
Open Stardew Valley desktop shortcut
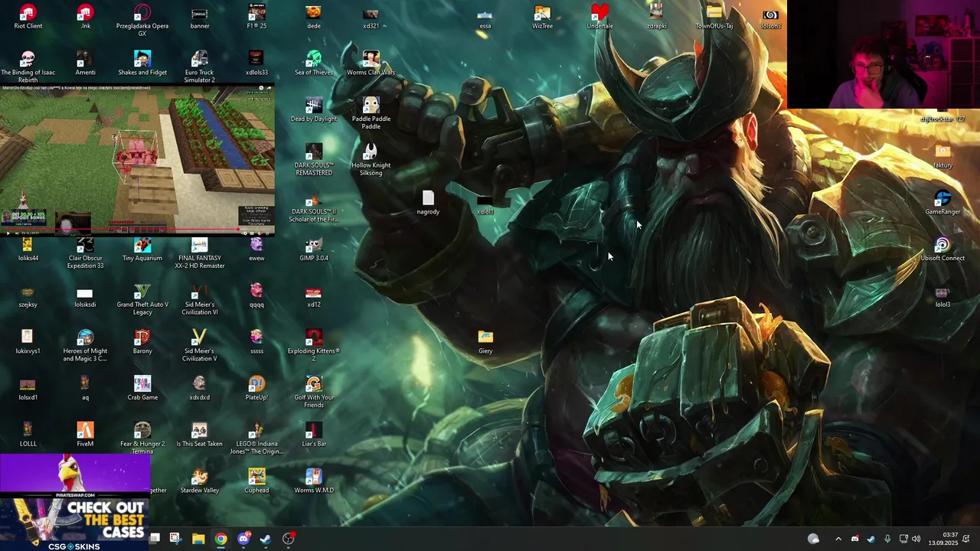pos(200,481)
